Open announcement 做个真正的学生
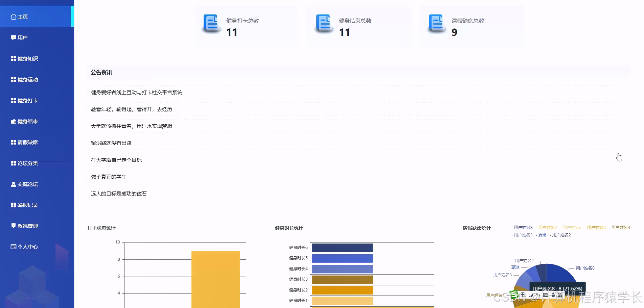The height and width of the screenshot is (308, 644). [x=109, y=177]
